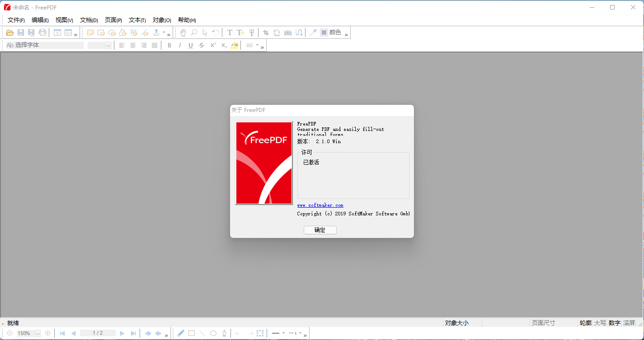Screen dimensions: 644x340
Task: Go to the next page
Action: [x=122, y=333]
